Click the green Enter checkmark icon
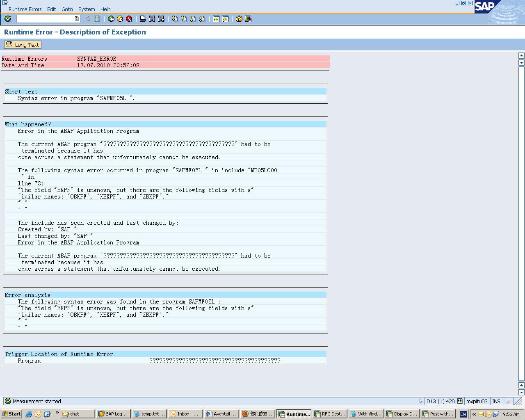The width and height of the screenshot is (525, 420). (x=8, y=19)
